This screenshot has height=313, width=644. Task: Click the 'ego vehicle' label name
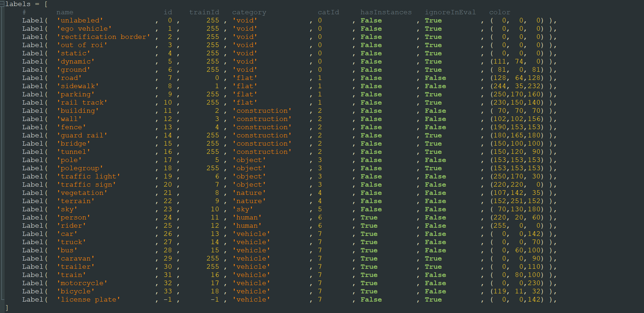[x=84, y=29]
